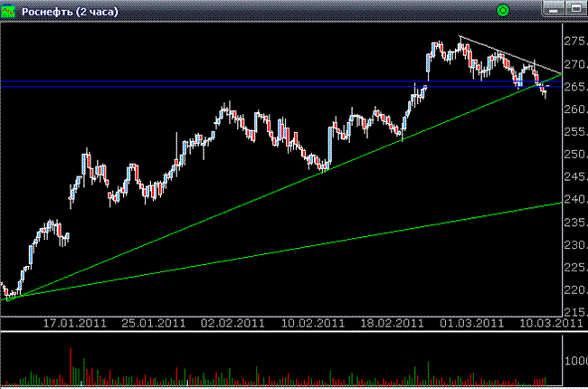Click the 25.01.2011 date label
Screen dimensions: 588x389
pos(154,323)
